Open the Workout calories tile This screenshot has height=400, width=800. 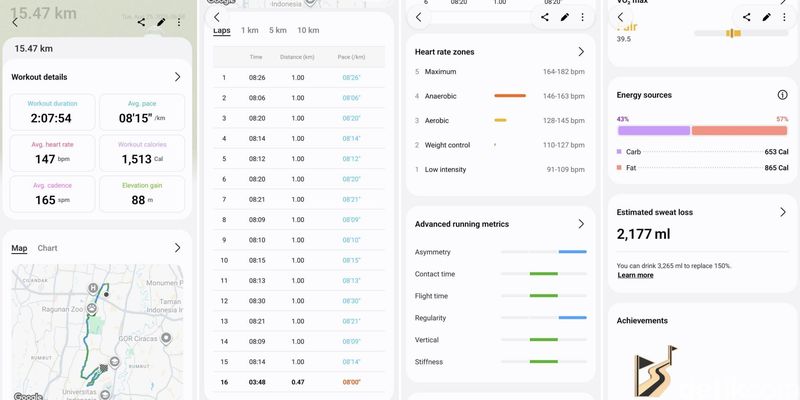(x=142, y=153)
